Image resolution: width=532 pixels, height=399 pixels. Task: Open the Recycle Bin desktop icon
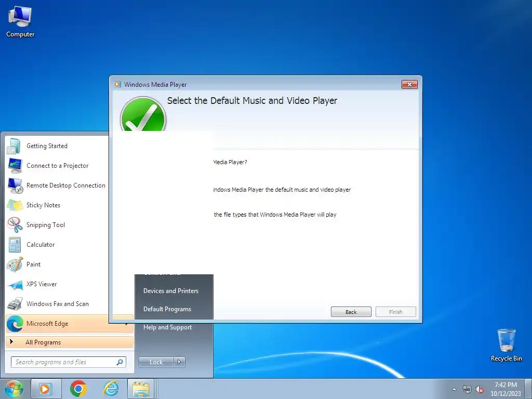click(x=506, y=345)
